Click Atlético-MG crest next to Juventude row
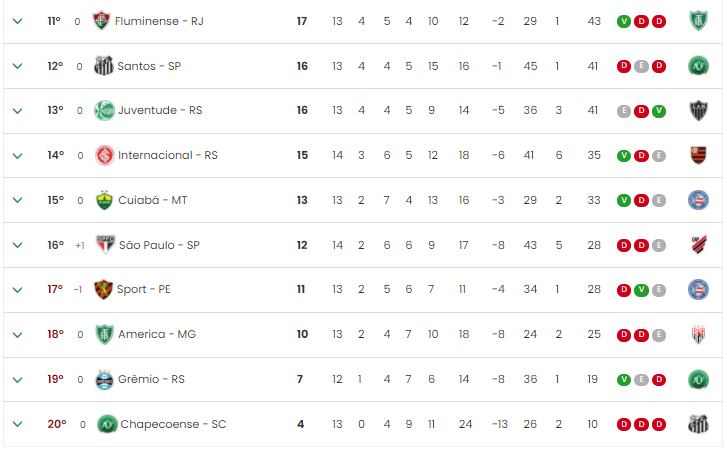The image size is (727, 451). tap(698, 111)
